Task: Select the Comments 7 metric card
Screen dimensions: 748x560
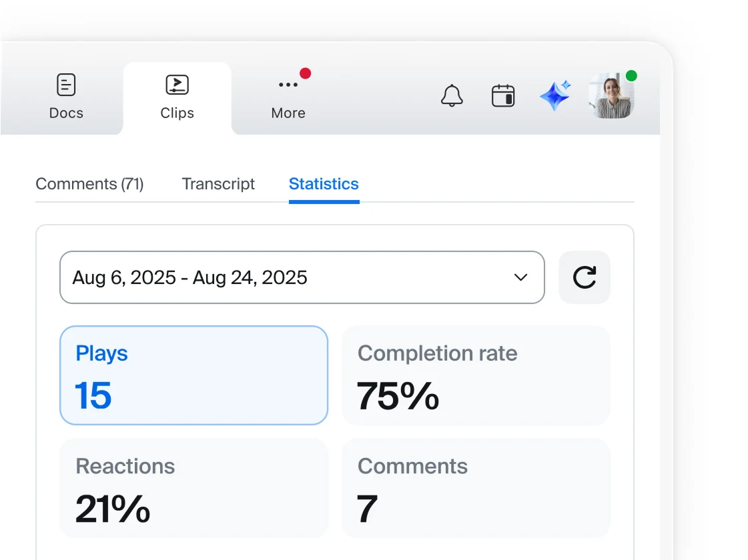Action: pos(476,488)
